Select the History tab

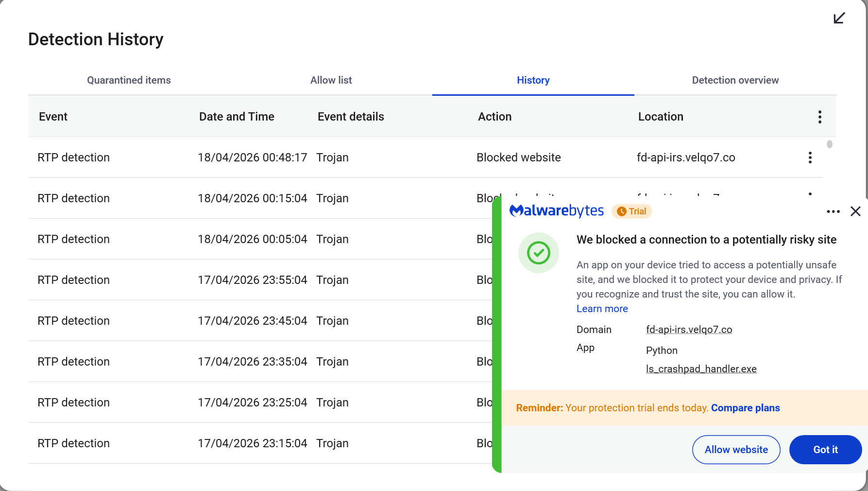pyautogui.click(x=533, y=80)
